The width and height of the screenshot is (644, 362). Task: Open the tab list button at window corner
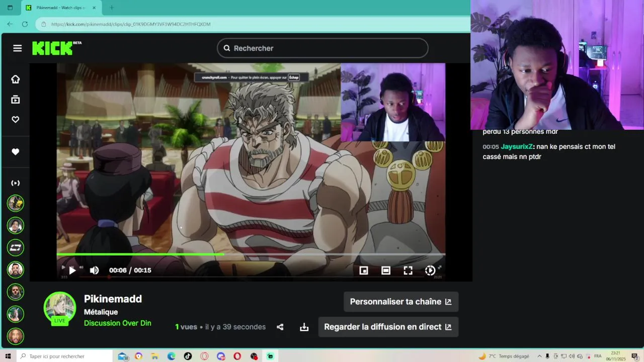[10, 8]
